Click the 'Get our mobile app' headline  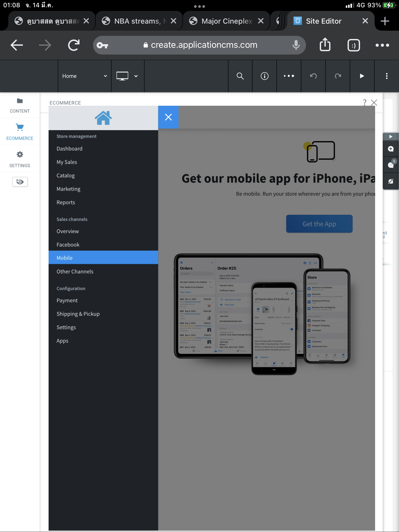(x=278, y=179)
